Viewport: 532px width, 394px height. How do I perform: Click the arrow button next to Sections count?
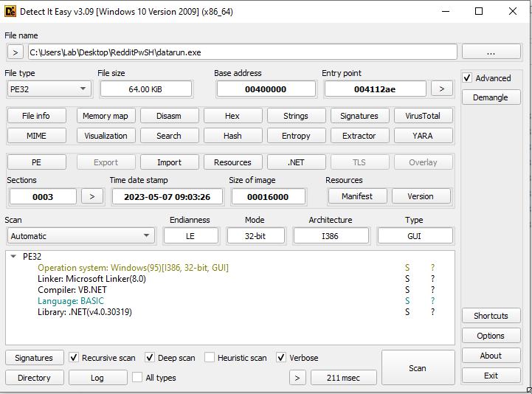pos(91,196)
